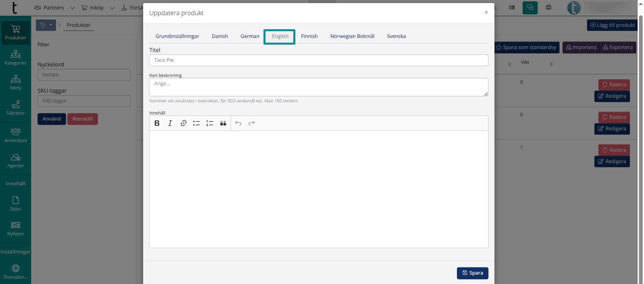Focus the Kort beskrivning text area
The height and width of the screenshot is (284, 644).
318,87
